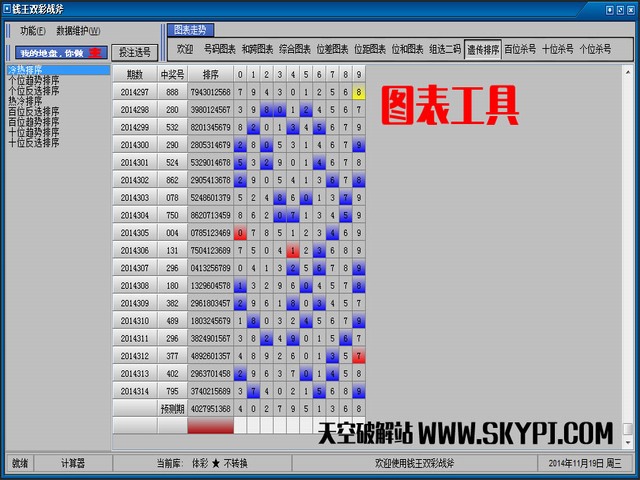This screenshot has height=480, width=640.
Task: Click the red star 我的地盘 button
Action: (x=59, y=52)
